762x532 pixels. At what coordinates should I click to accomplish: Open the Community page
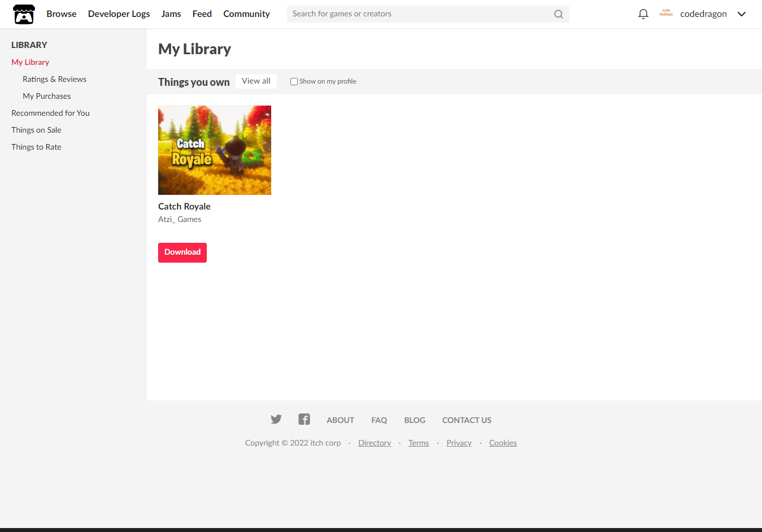tap(246, 14)
